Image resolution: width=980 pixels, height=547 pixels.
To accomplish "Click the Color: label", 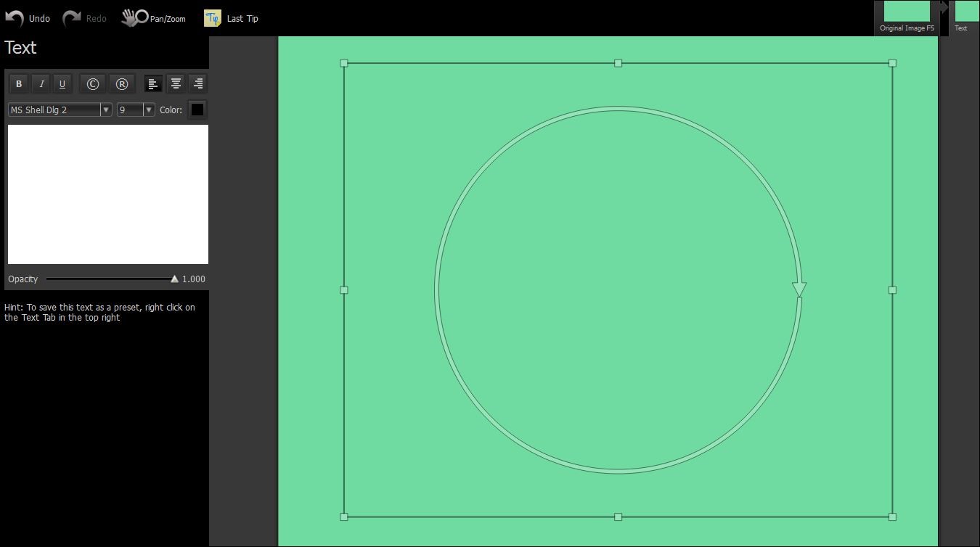I will point(171,110).
